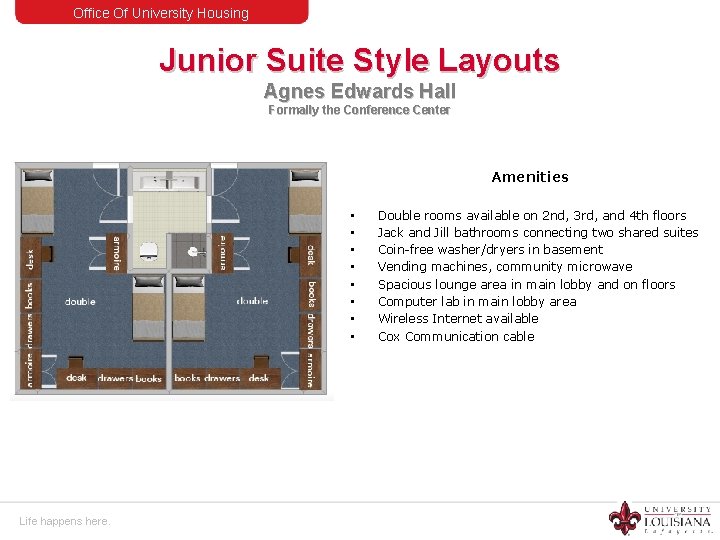Select 'Spacious lounge area in main lobby' line
720x540 pixels.
click(x=527, y=285)
